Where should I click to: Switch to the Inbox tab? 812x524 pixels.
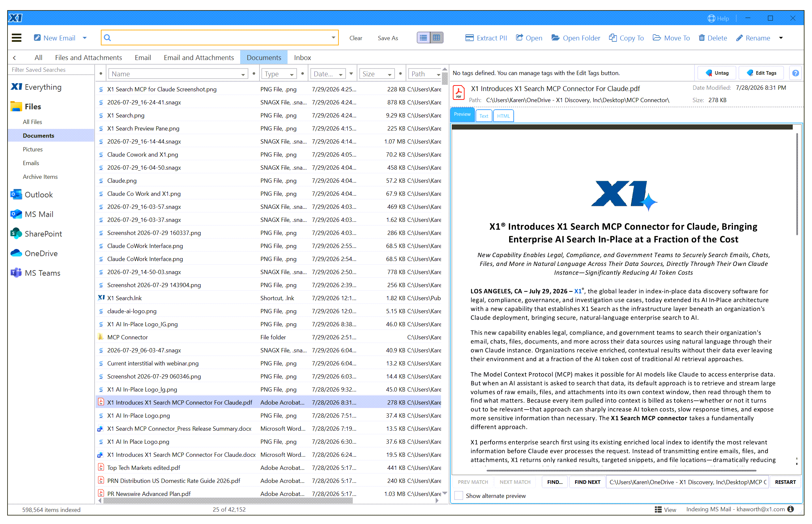click(x=302, y=58)
